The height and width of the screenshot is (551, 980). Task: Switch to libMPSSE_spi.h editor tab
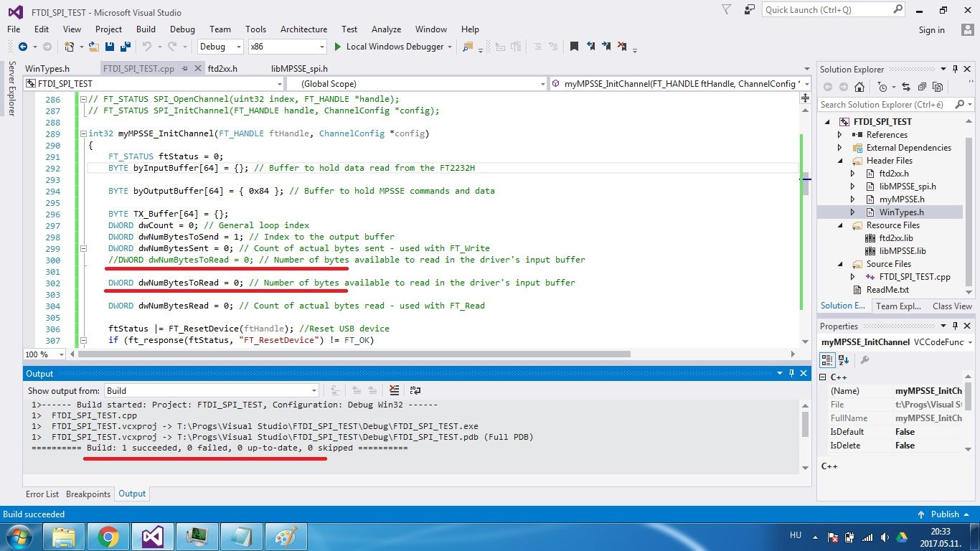tap(299, 69)
